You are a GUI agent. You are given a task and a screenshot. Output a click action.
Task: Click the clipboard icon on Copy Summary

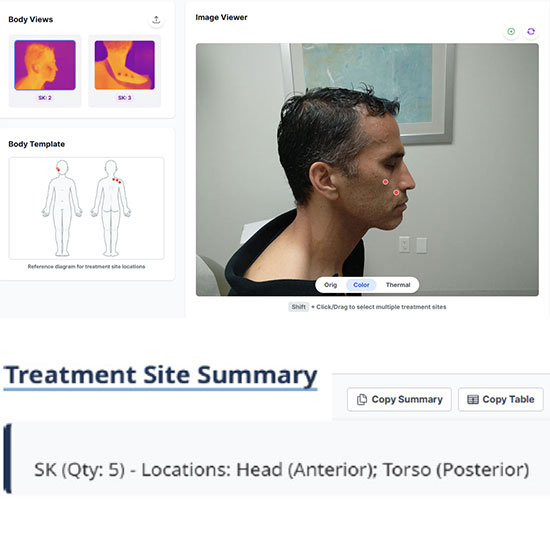pos(362,399)
